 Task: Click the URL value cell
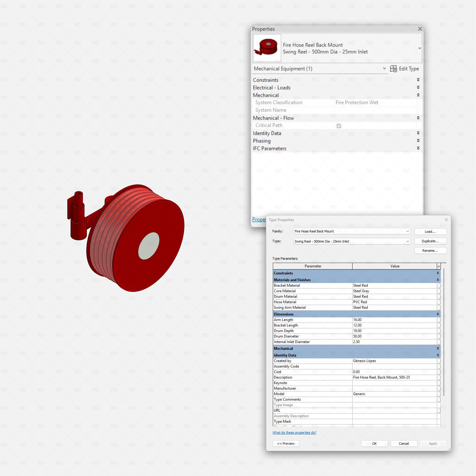click(x=394, y=410)
